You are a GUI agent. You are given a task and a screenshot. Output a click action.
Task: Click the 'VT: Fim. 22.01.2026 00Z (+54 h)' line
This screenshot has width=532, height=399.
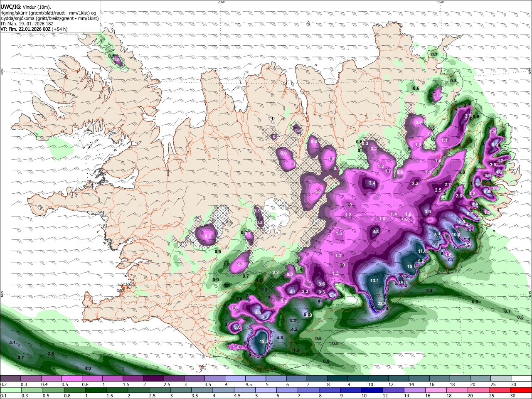tap(34, 29)
